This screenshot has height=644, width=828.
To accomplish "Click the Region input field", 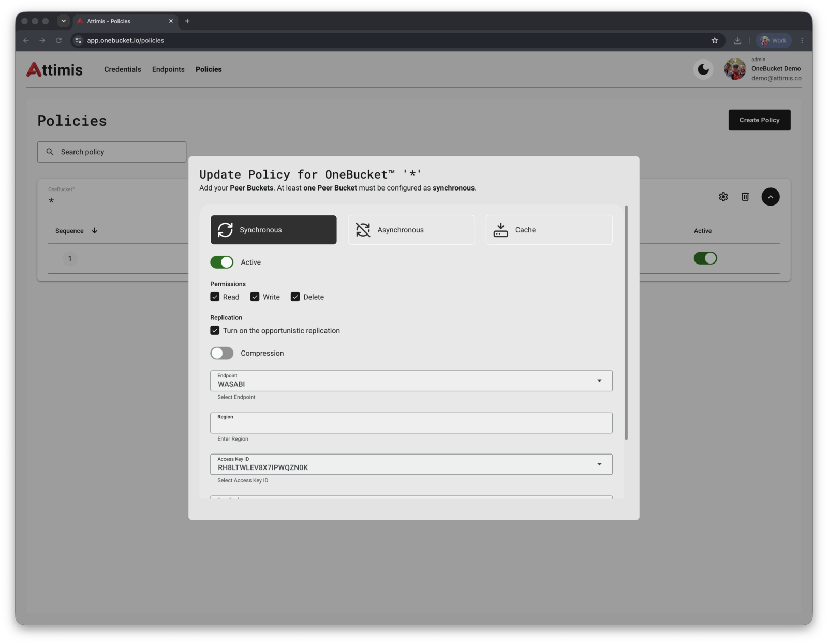I will (411, 423).
